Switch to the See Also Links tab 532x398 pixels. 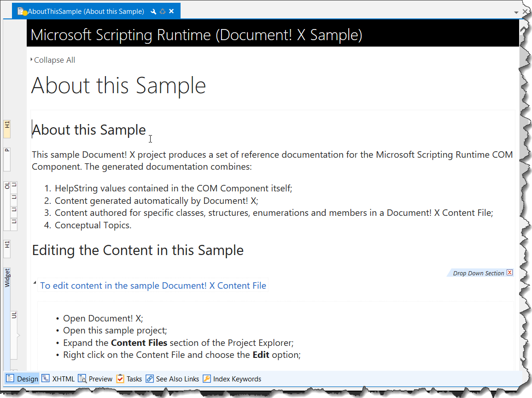(x=172, y=379)
